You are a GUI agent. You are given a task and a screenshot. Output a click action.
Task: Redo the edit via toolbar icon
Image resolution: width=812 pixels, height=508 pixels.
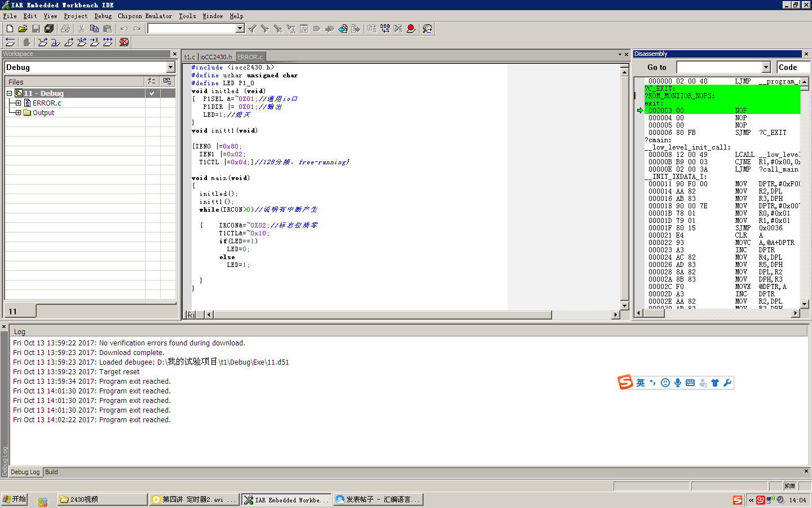pyautogui.click(x=137, y=29)
